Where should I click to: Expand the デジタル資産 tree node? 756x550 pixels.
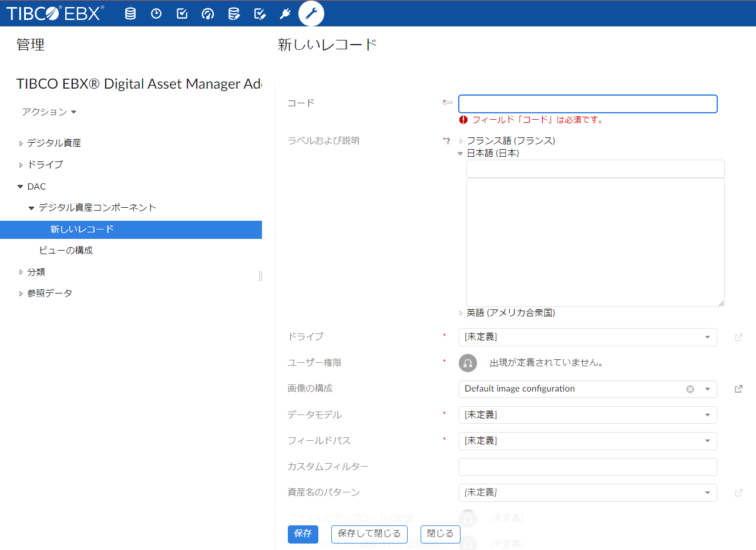[x=21, y=143]
